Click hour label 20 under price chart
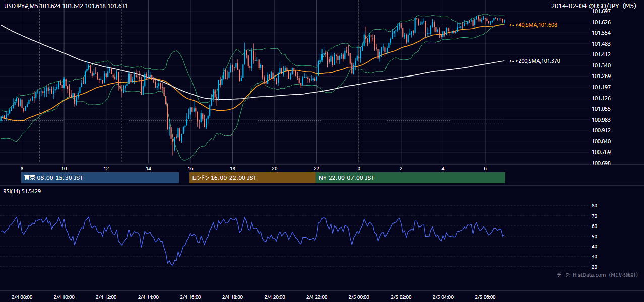The image size is (644, 302). tap(275, 168)
